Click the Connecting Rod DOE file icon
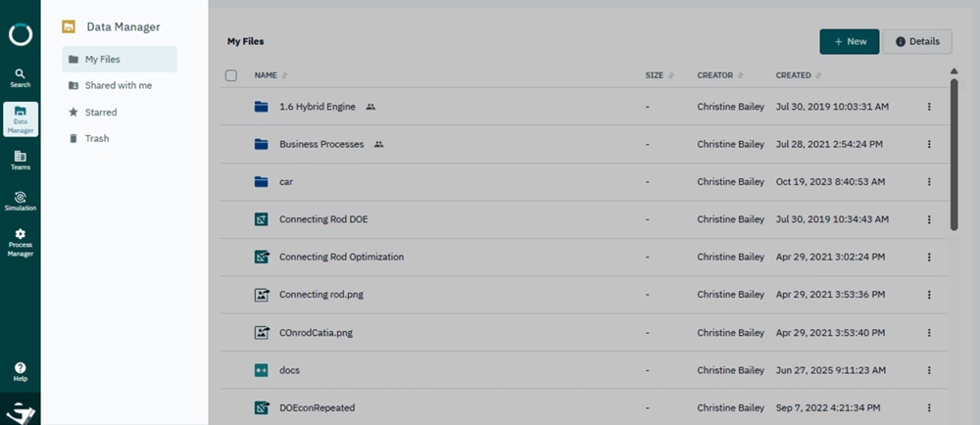Image resolution: width=980 pixels, height=425 pixels. [x=261, y=219]
